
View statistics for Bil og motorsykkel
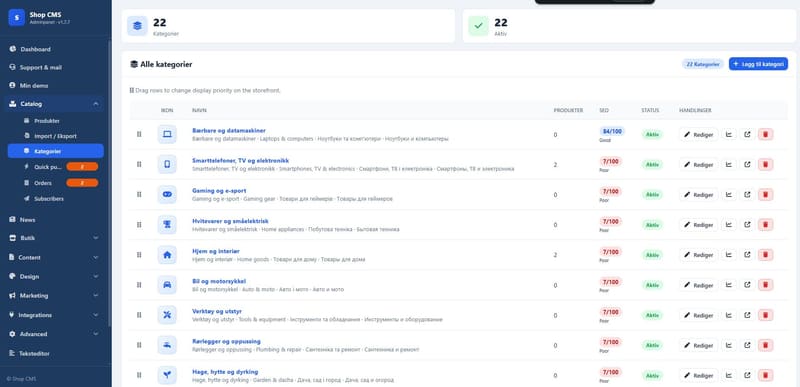click(x=729, y=285)
